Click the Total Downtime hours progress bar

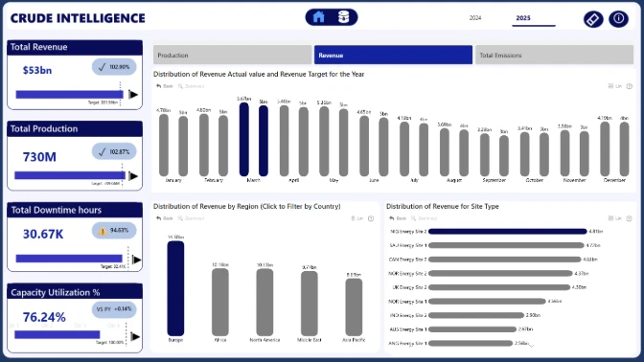pos(69,259)
